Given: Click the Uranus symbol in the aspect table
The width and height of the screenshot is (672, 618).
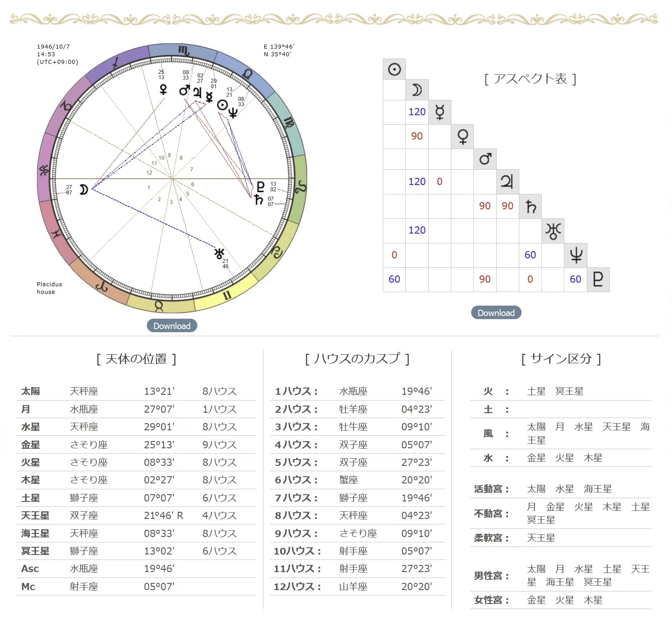Looking at the screenshot, I should point(553,231).
